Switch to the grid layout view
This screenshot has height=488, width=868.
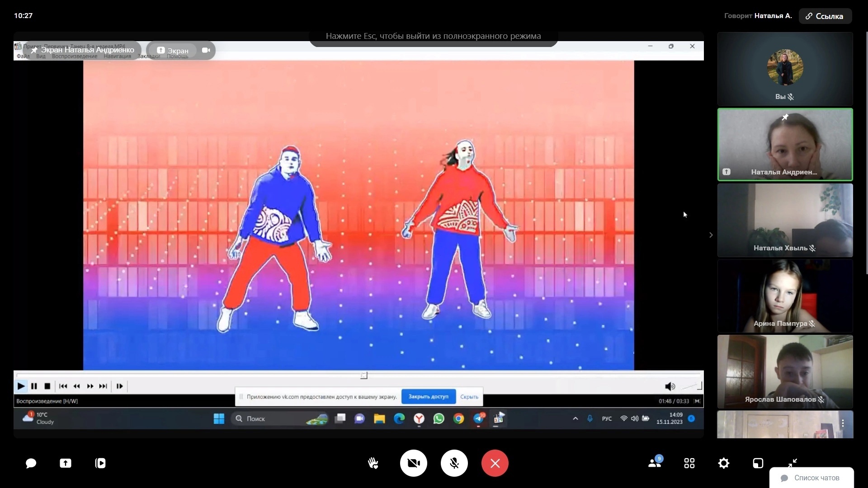[x=689, y=463]
